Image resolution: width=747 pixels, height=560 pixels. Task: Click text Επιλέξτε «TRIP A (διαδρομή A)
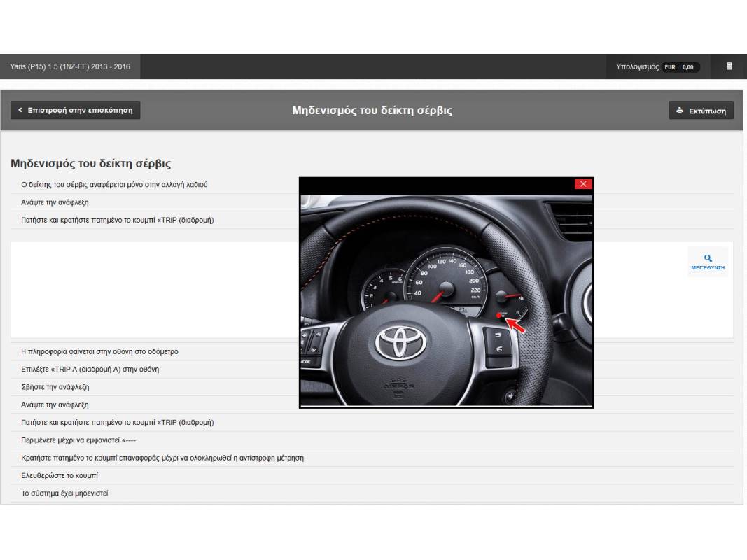[90, 370]
